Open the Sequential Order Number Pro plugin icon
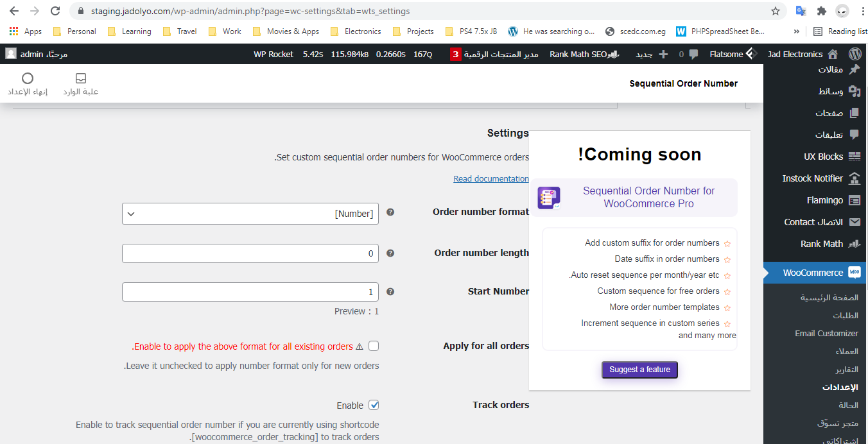 549,198
